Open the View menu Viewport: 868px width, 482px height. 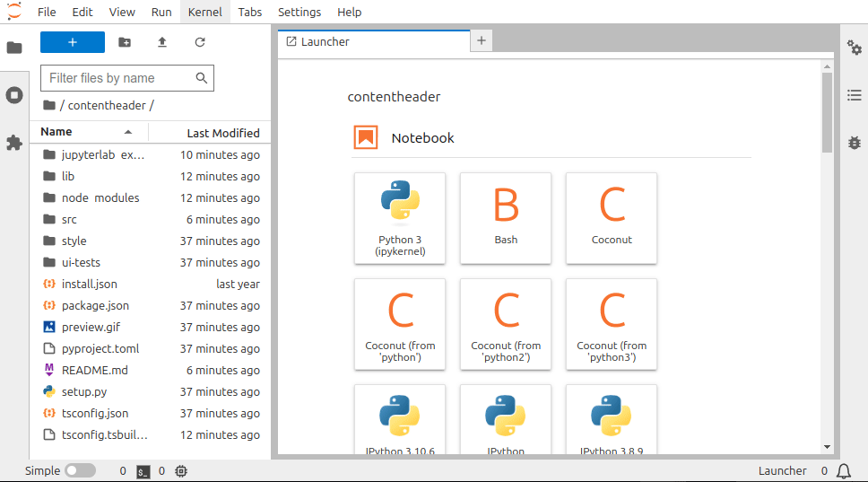tap(122, 13)
